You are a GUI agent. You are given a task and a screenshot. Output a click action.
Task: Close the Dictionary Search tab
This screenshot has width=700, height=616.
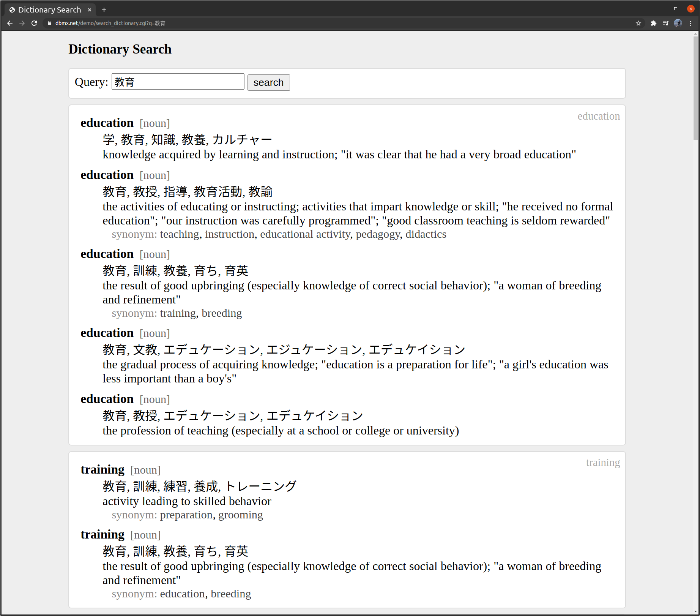click(x=90, y=10)
